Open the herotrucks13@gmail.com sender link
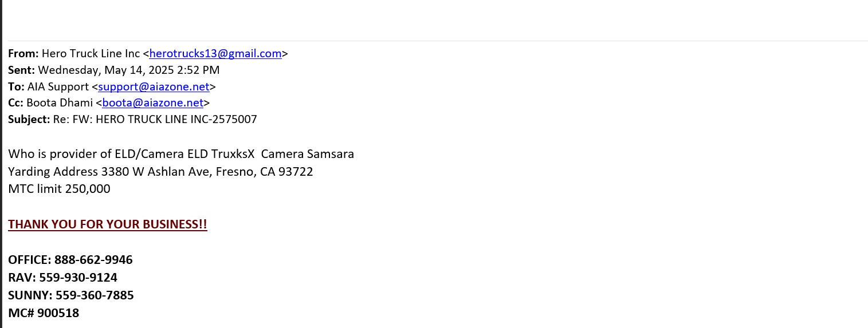 (215, 54)
